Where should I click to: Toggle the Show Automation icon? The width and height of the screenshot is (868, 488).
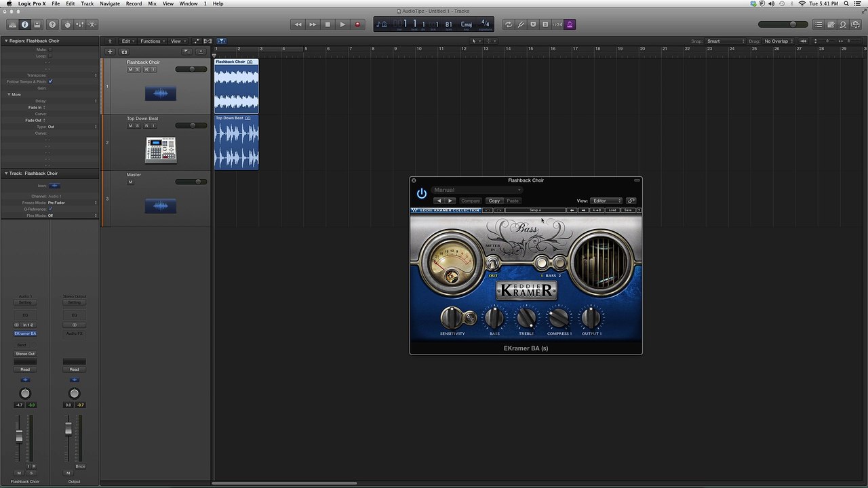coord(197,41)
